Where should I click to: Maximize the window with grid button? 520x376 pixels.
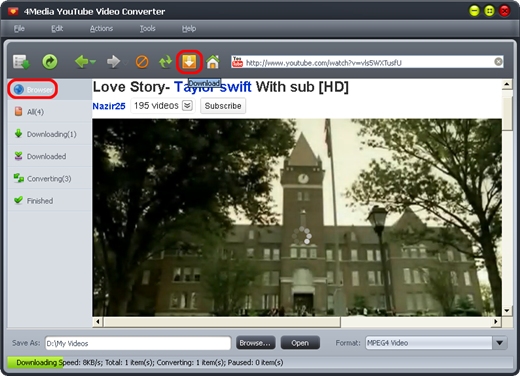pyautogui.click(x=489, y=11)
